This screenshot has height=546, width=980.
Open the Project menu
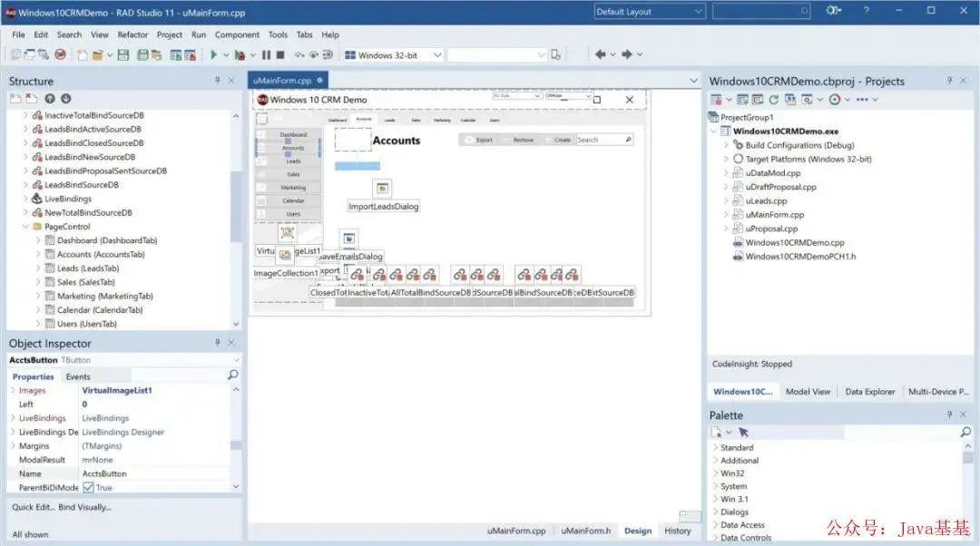(x=170, y=35)
